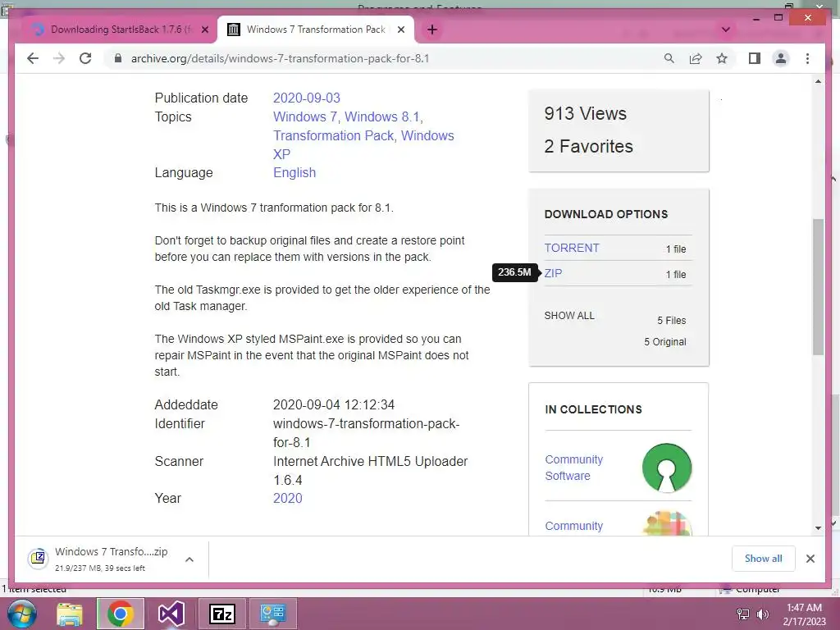Open the Windows 7 topic link
This screenshot has height=630, width=840.
pyautogui.click(x=305, y=116)
